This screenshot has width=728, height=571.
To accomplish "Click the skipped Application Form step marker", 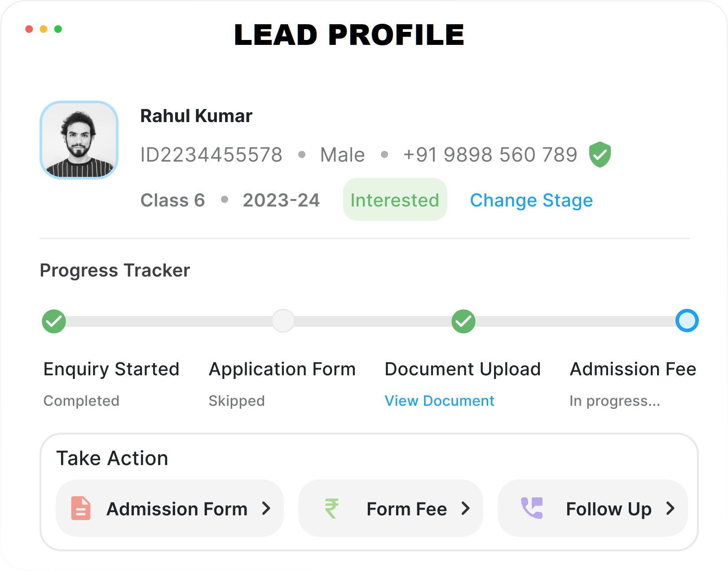I will (x=283, y=321).
